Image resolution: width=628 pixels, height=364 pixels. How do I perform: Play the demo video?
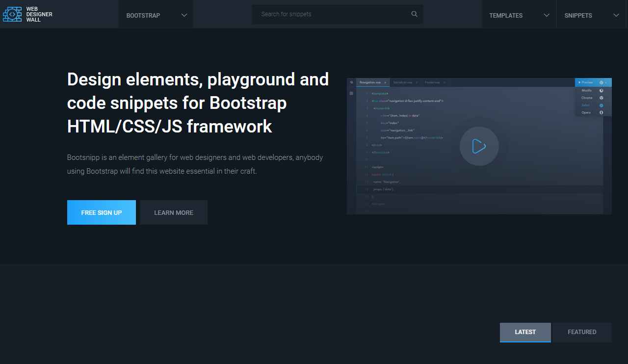point(479,146)
